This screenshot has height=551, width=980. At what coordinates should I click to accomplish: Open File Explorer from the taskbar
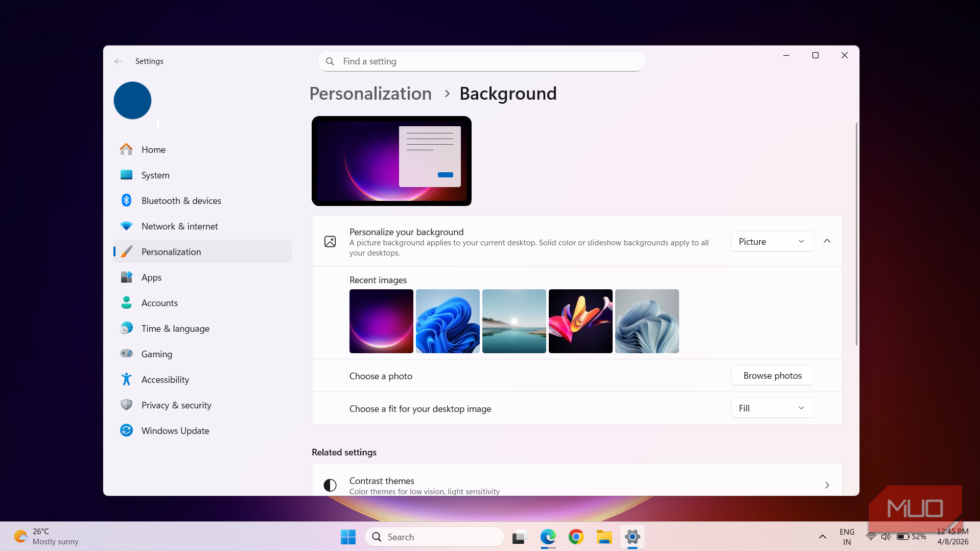pos(604,537)
